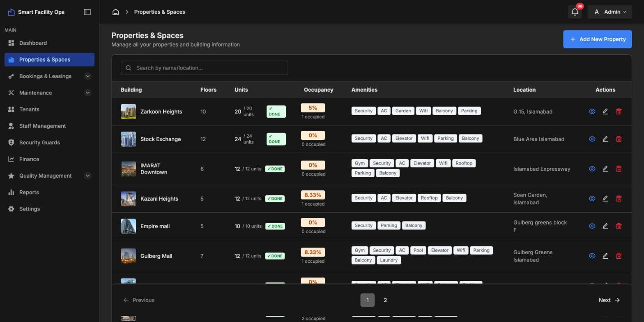Go to Next page

coord(609,300)
